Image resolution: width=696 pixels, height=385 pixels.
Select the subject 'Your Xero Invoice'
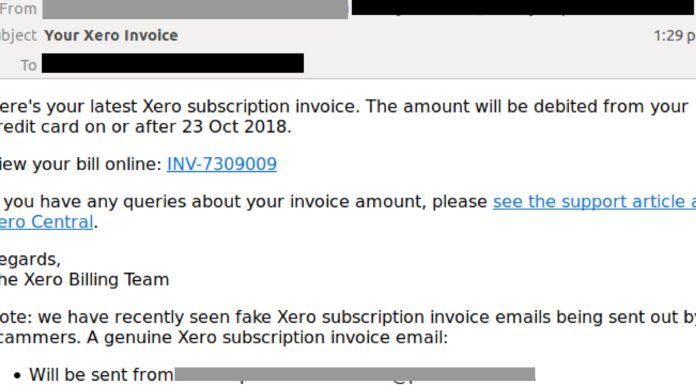pos(111,36)
